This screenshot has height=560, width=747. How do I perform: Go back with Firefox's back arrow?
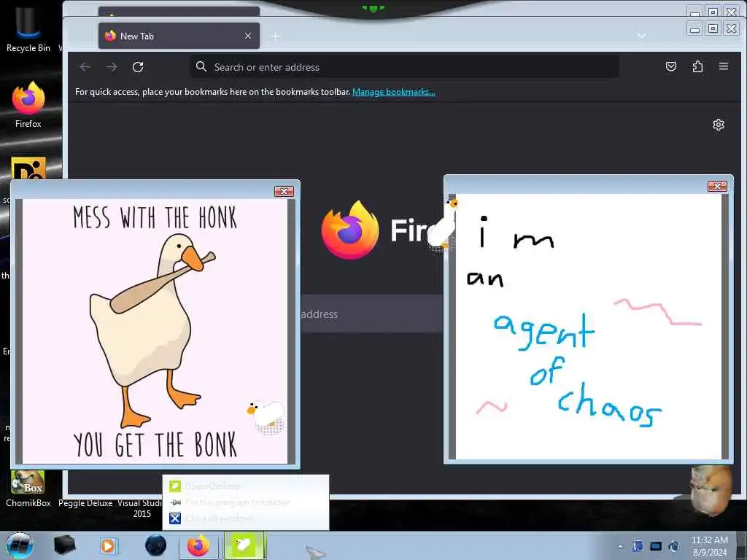[85, 67]
